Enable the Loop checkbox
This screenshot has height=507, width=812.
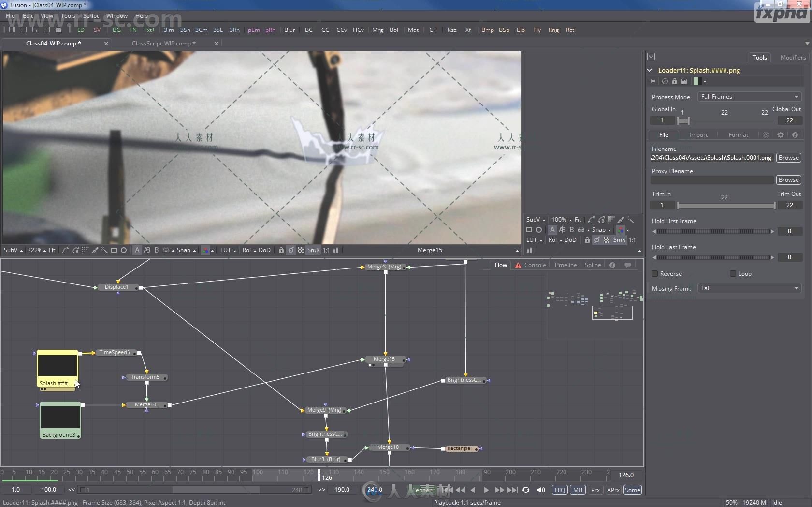(733, 274)
